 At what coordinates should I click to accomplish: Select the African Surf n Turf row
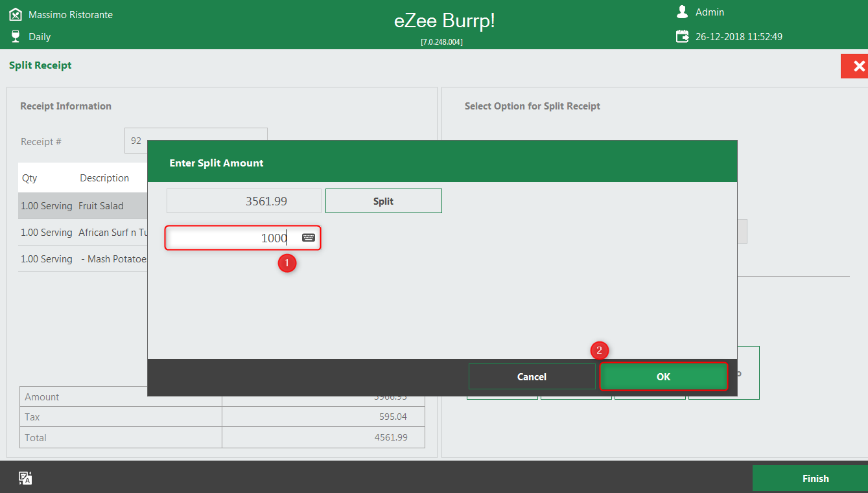[83, 232]
